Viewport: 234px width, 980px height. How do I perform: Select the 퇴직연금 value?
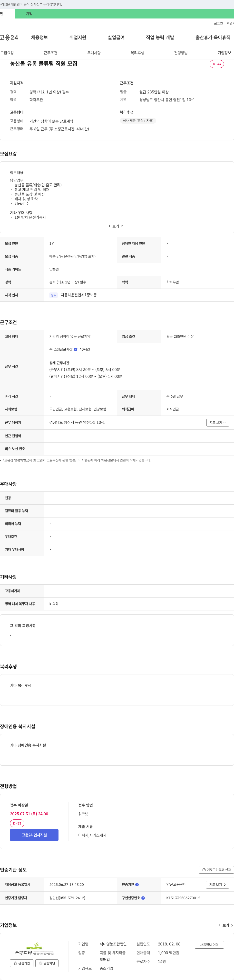[x=173, y=409]
